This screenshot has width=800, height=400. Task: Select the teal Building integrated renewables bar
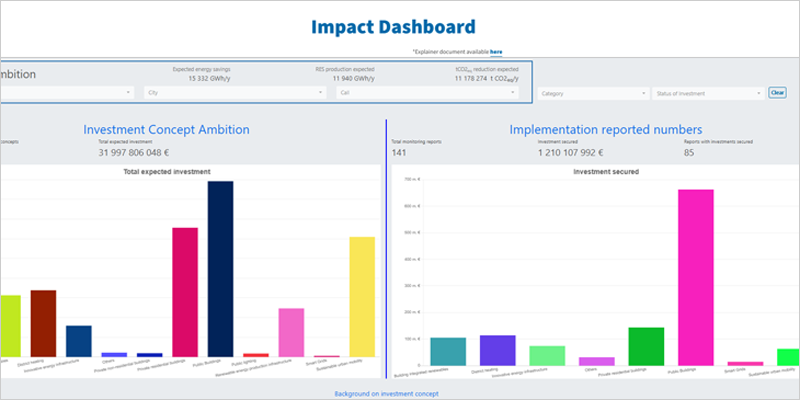coord(447,351)
